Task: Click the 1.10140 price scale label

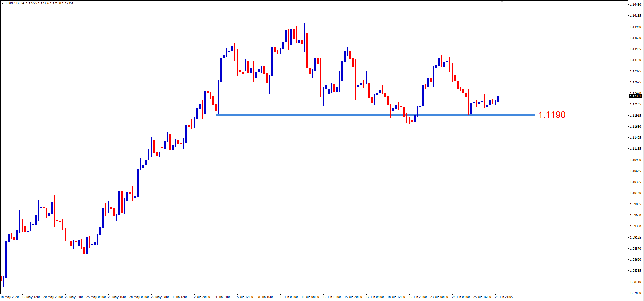Action: [635, 193]
